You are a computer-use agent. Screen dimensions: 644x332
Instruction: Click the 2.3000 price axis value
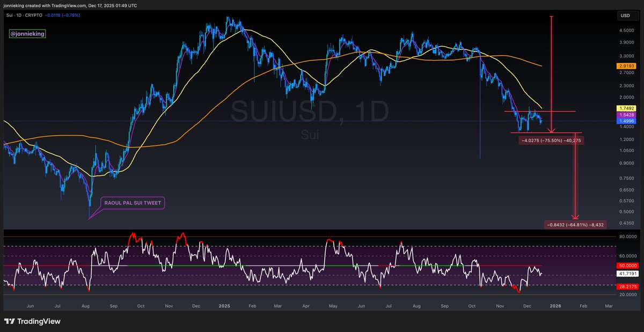(x=627, y=85)
